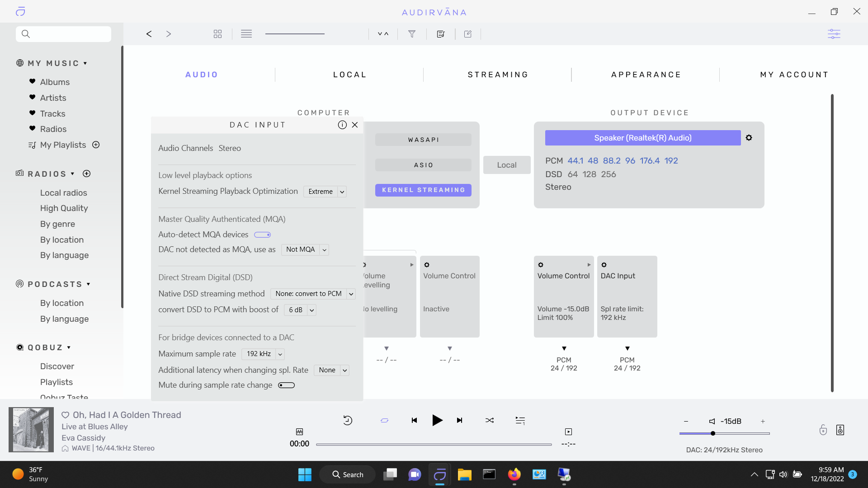
Task: Open output device gear next to Speaker
Action: coord(749,138)
